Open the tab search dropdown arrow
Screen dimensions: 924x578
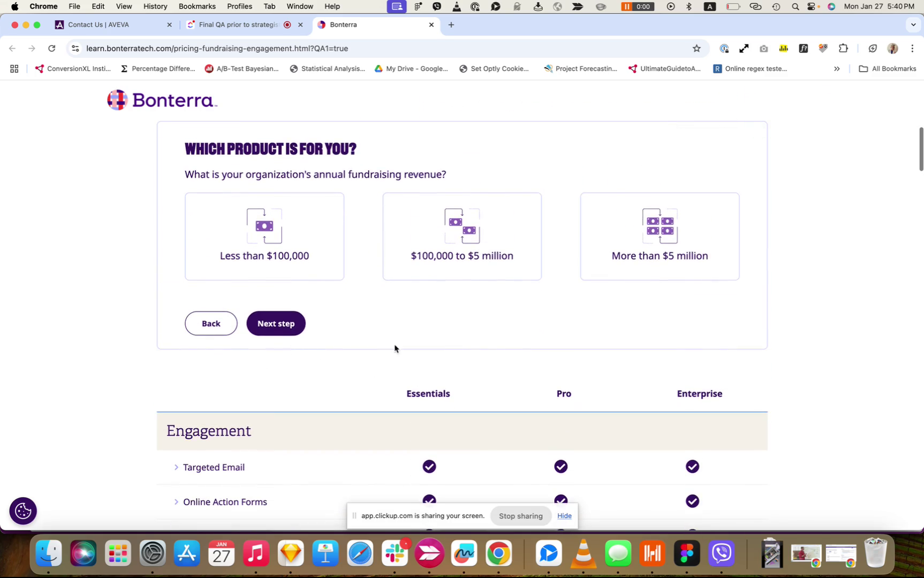[x=913, y=25]
